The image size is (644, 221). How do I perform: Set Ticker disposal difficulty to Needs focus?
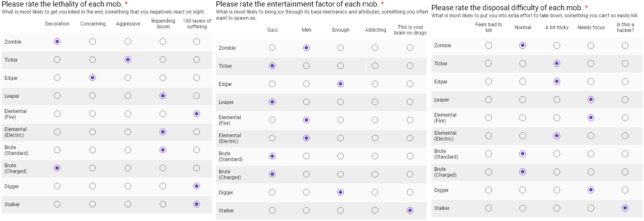point(591,63)
